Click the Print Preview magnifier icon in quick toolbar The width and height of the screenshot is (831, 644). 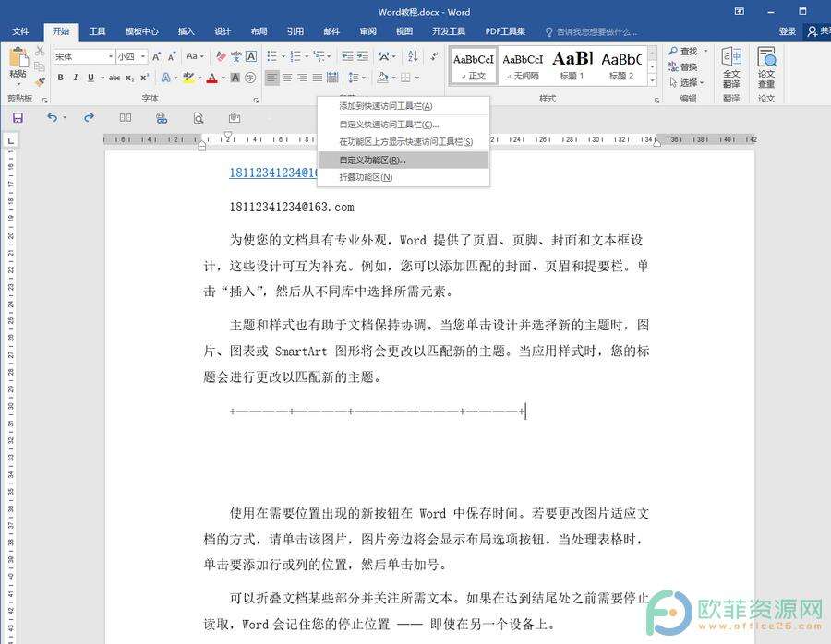[x=199, y=117]
